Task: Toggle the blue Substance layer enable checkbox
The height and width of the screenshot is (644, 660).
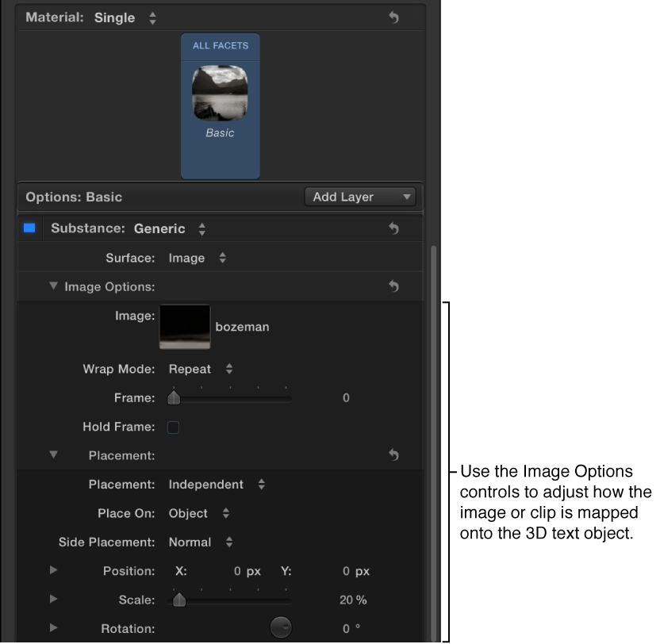Action: pos(31,227)
